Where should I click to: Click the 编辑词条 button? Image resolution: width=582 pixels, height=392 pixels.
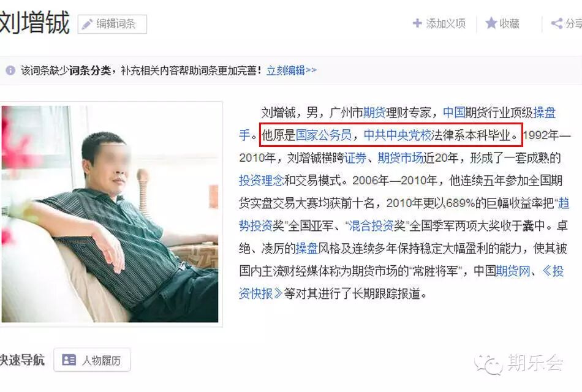click(112, 24)
